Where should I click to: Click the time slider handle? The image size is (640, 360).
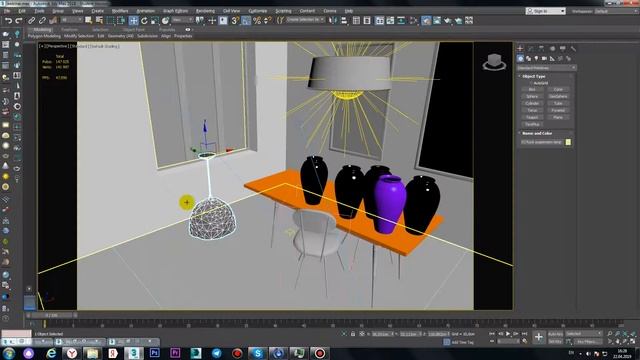click(x=51, y=316)
